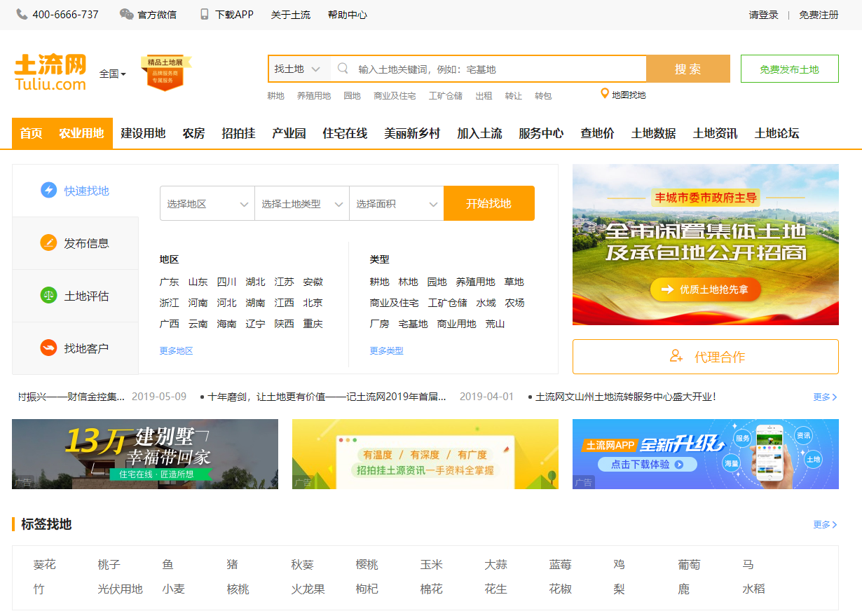Click the map pin icon for 地图找地
The image size is (862, 616).
(605, 94)
